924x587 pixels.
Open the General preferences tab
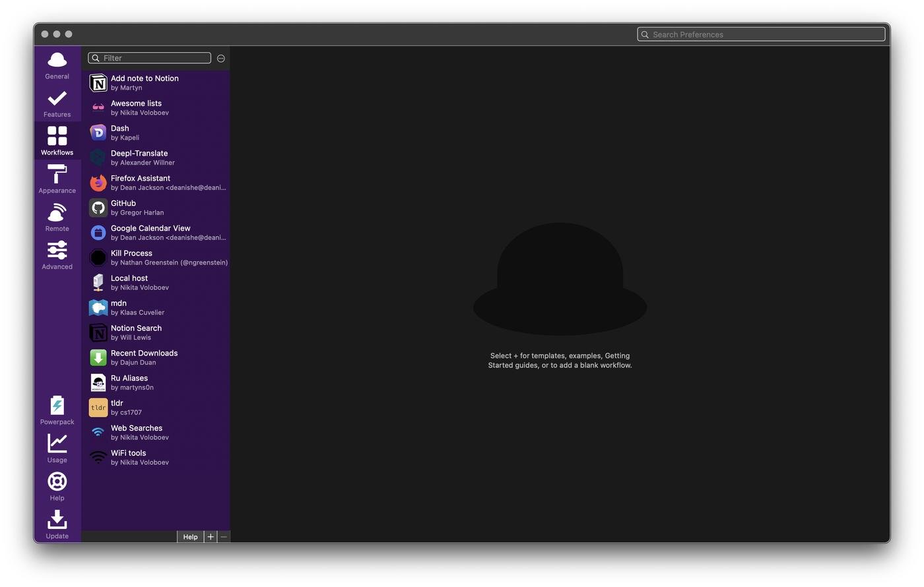click(57, 65)
